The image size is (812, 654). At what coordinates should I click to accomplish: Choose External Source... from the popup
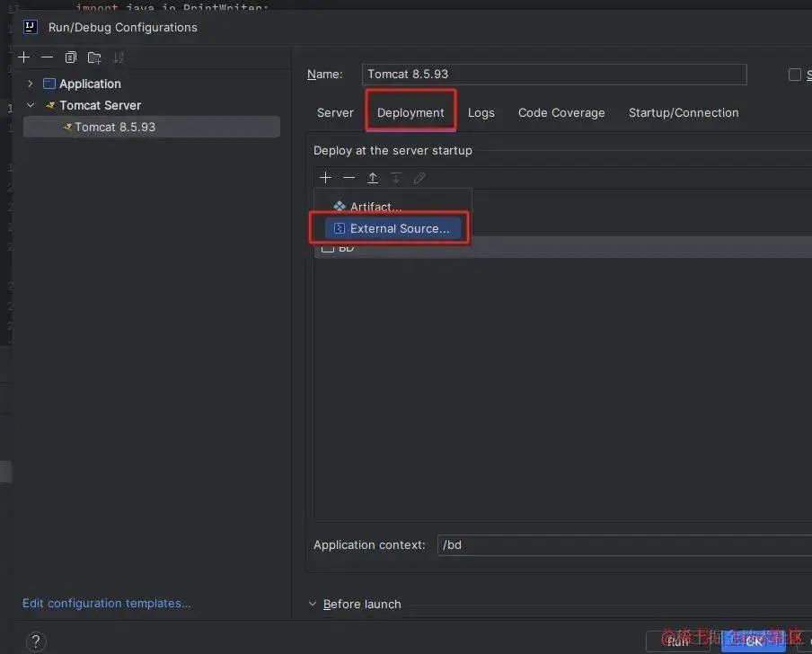pos(393,228)
